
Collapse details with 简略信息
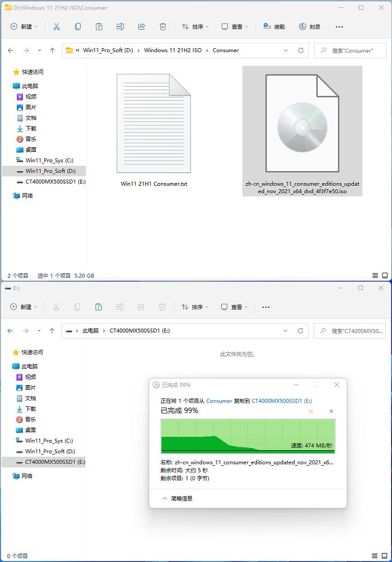(178, 499)
